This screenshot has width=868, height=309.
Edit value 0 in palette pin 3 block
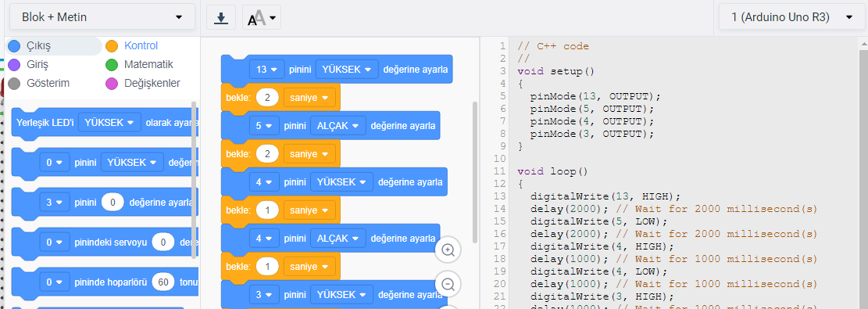(x=113, y=203)
